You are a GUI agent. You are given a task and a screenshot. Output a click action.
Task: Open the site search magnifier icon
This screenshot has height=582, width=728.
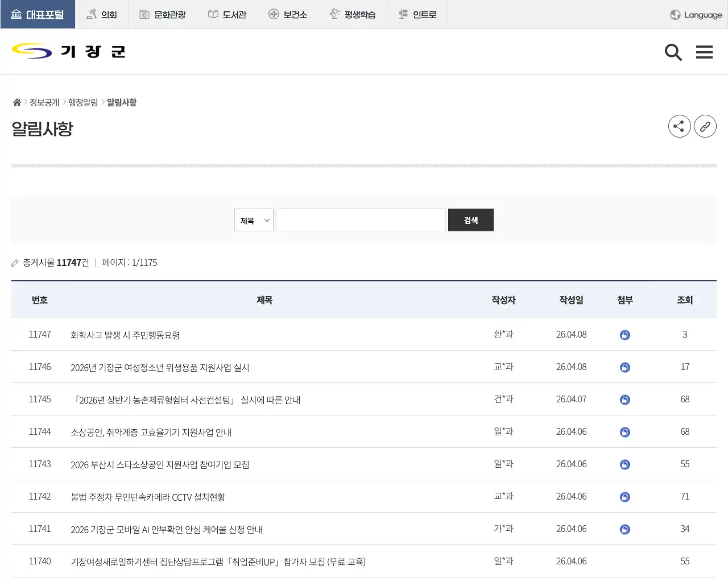(673, 52)
